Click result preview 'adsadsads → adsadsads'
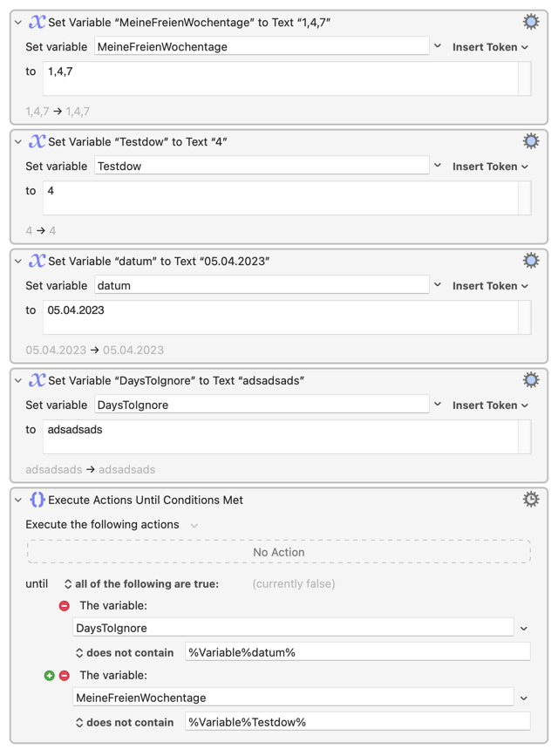The height and width of the screenshot is (756, 558). (90, 470)
